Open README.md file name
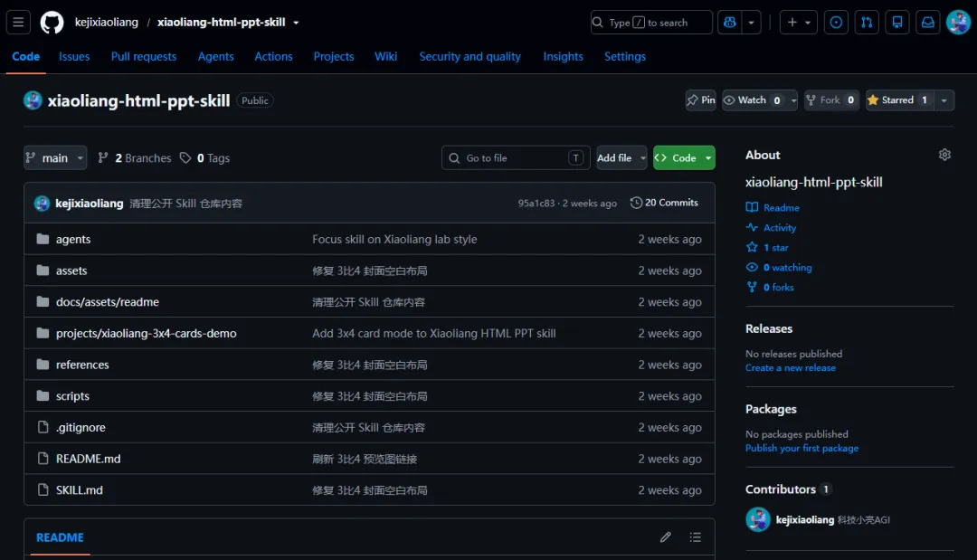This screenshot has height=560, width=977. [89, 459]
